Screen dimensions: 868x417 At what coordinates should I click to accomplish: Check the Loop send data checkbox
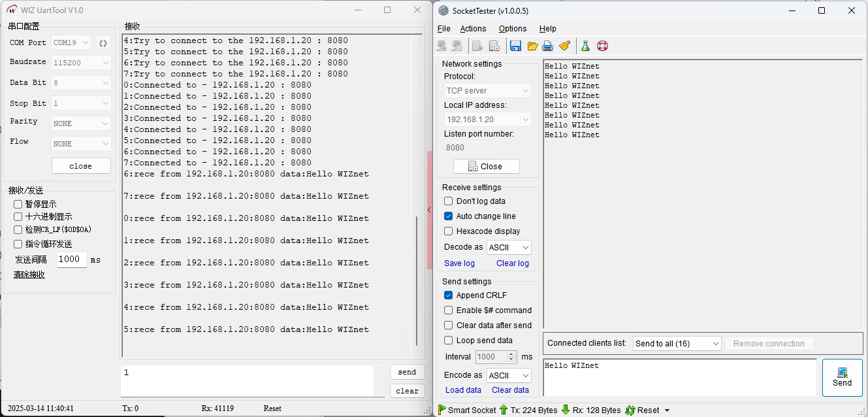click(448, 341)
